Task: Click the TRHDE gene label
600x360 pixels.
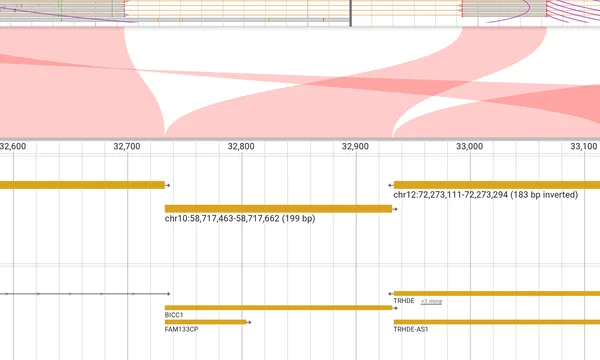Action: pyautogui.click(x=404, y=301)
